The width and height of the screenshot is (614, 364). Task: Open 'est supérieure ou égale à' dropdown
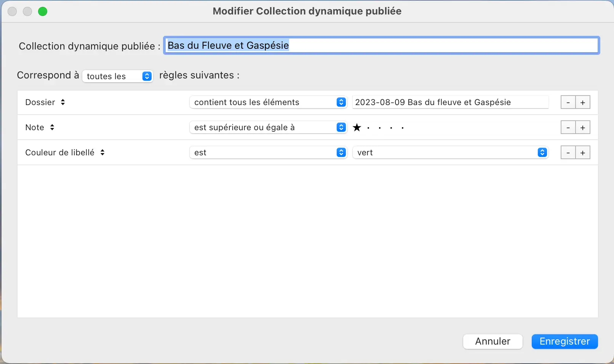click(268, 127)
